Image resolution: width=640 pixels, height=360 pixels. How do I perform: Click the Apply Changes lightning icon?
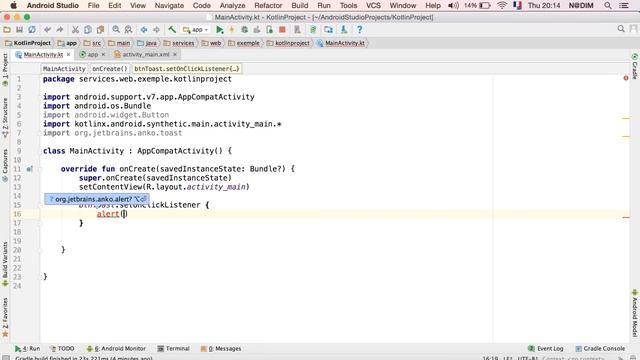click(x=232, y=29)
